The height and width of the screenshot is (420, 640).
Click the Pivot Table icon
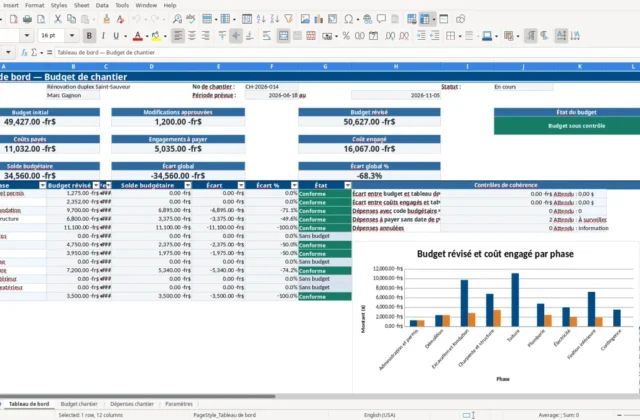click(333, 19)
